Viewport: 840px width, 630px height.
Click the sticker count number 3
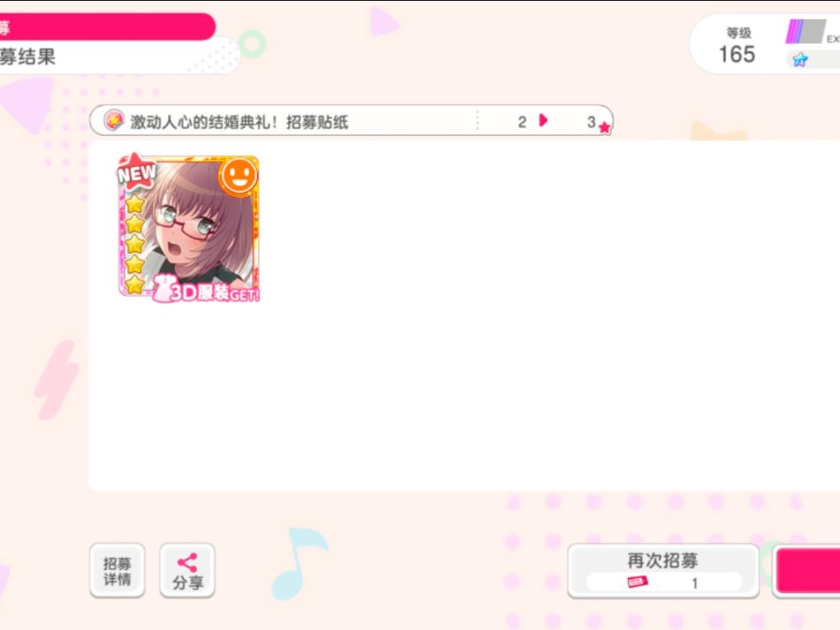(591, 122)
